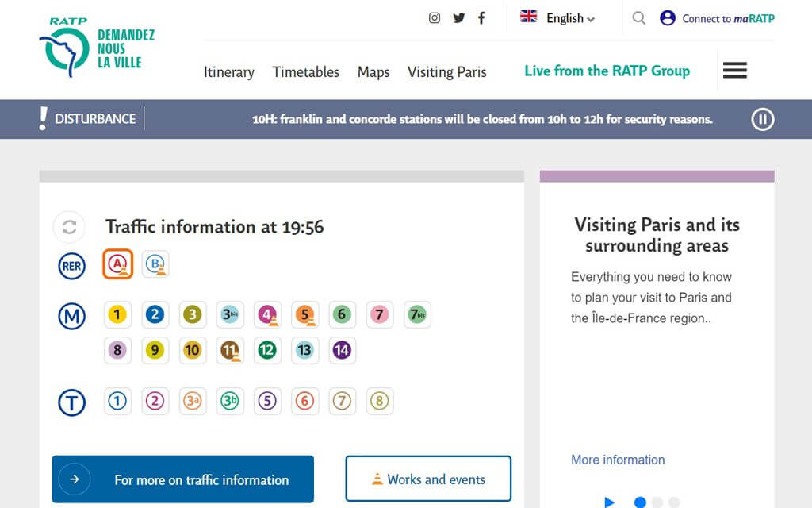Image resolution: width=812 pixels, height=508 pixels.
Task: Open the English language dropdown
Action: pos(559,18)
